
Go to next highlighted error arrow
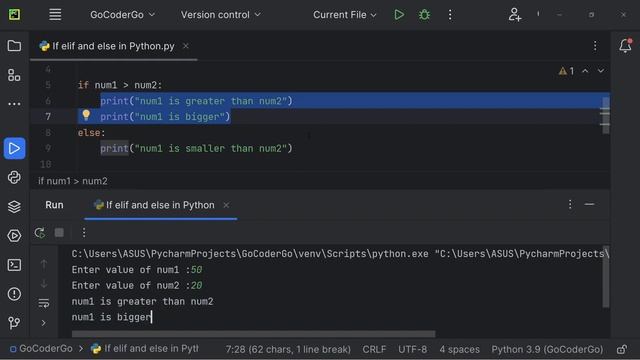coord(601,71)
